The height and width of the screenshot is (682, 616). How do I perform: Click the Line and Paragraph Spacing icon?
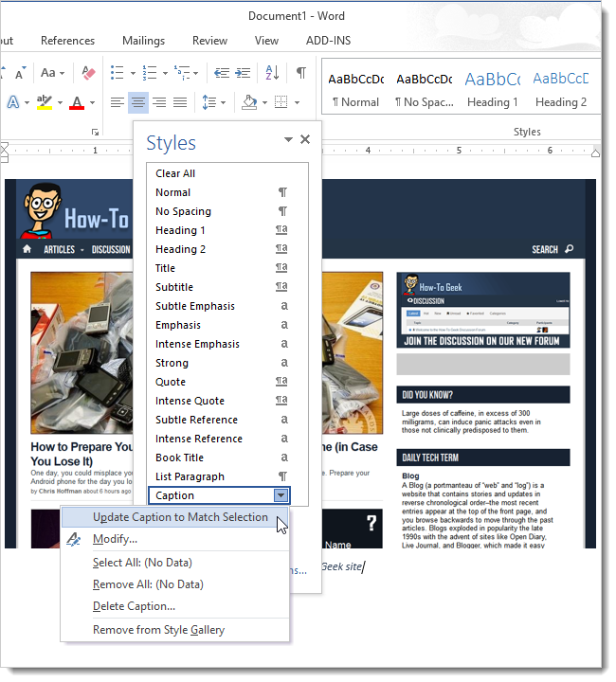[209, 102]
